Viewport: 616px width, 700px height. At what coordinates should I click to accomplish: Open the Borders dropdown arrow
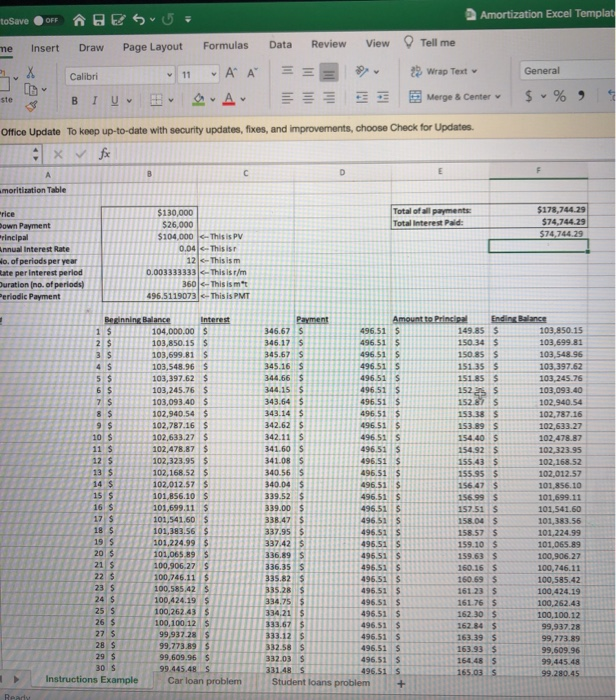(x=171, y=100)
